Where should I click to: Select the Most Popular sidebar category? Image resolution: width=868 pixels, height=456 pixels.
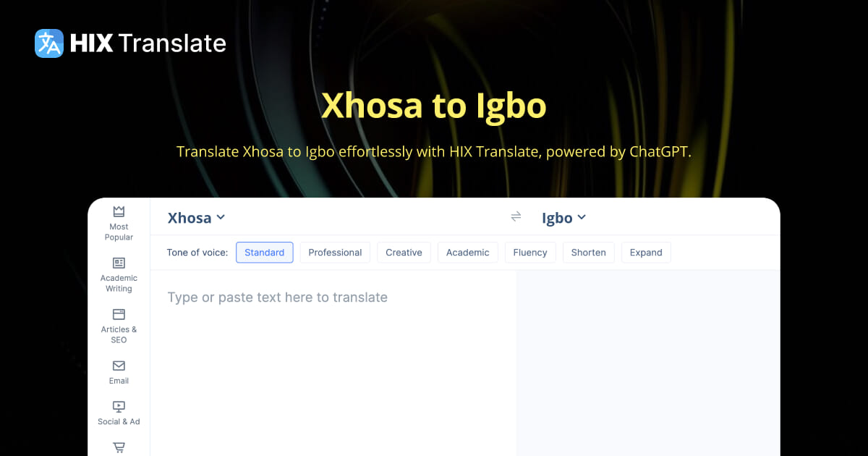[118, 223]
